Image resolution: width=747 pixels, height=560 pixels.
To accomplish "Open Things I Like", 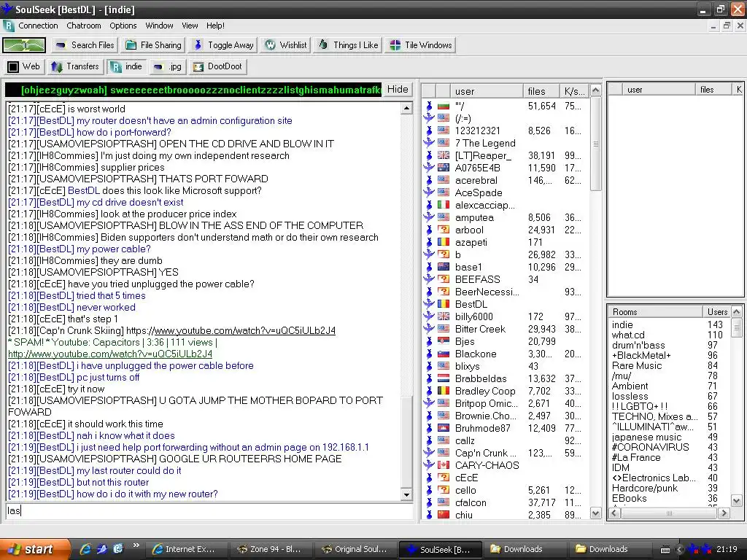I will pyautogui.click(x=348, y=45).
